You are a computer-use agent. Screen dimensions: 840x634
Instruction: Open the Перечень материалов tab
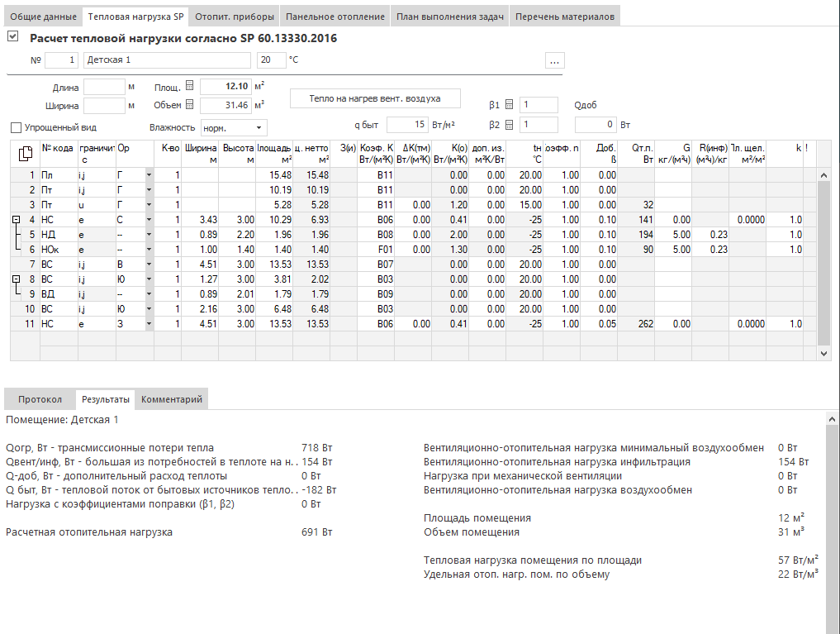tap(565, 17)
